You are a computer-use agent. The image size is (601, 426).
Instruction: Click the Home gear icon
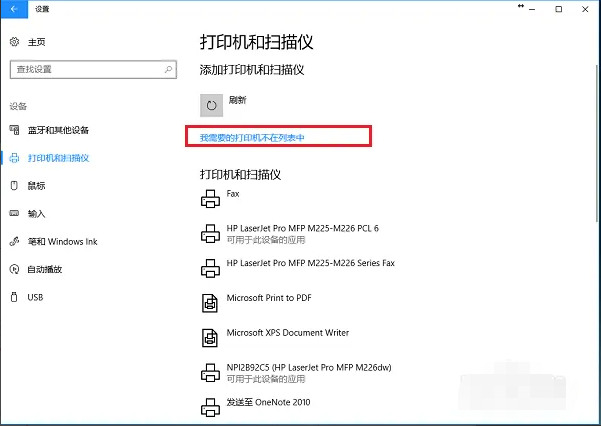(14, 42)
